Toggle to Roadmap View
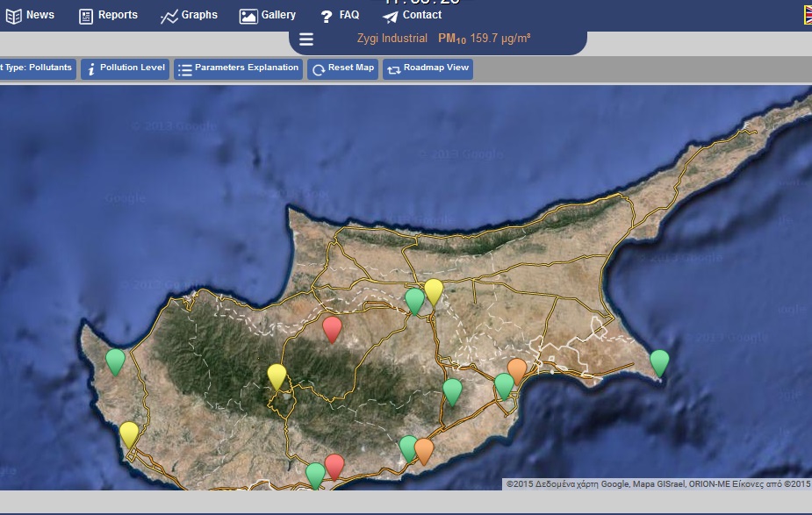 point(428,68)
